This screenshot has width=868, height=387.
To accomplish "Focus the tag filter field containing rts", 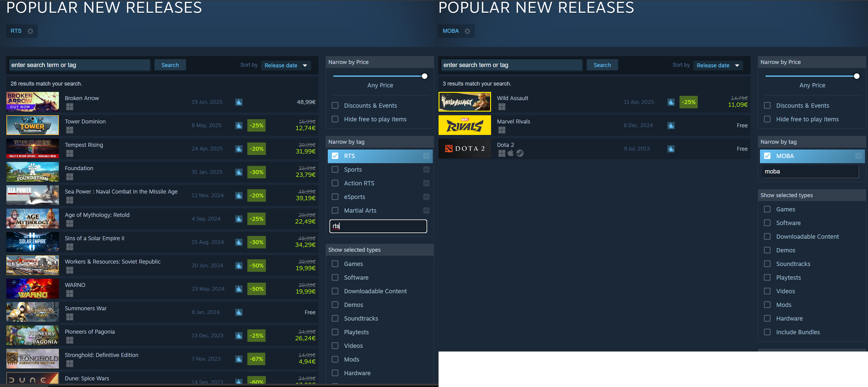I will 378,226.
